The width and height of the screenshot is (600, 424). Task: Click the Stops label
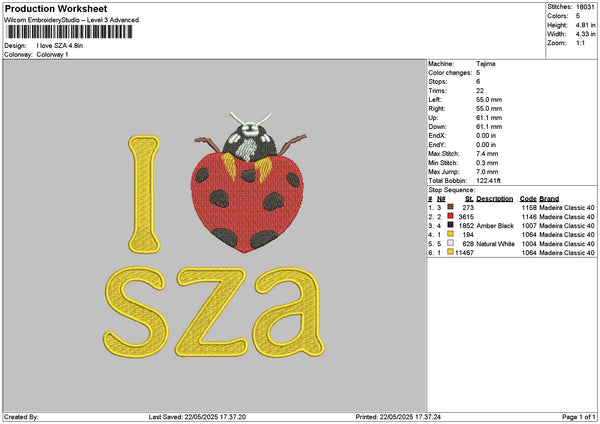[x=437, y=82]
